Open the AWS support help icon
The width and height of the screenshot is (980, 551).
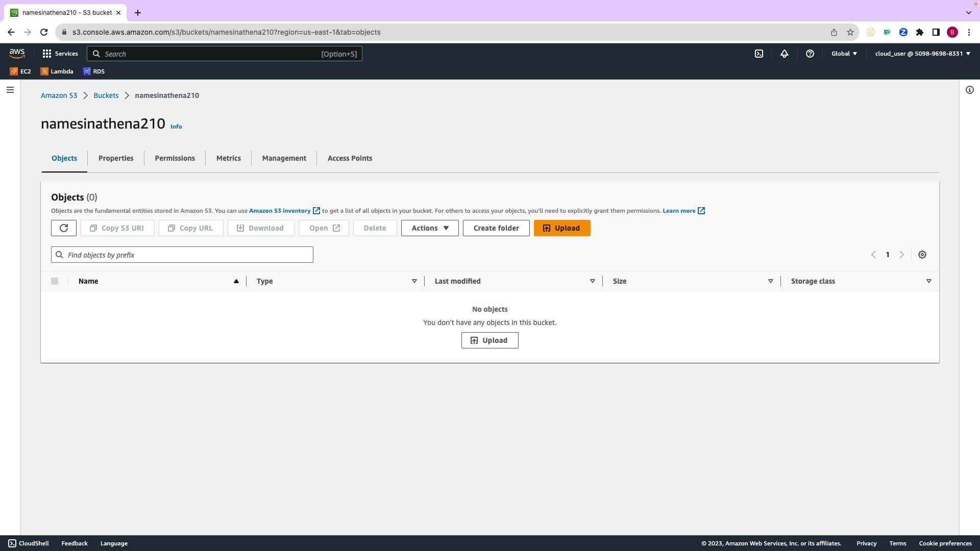click(x=810, y=54)
